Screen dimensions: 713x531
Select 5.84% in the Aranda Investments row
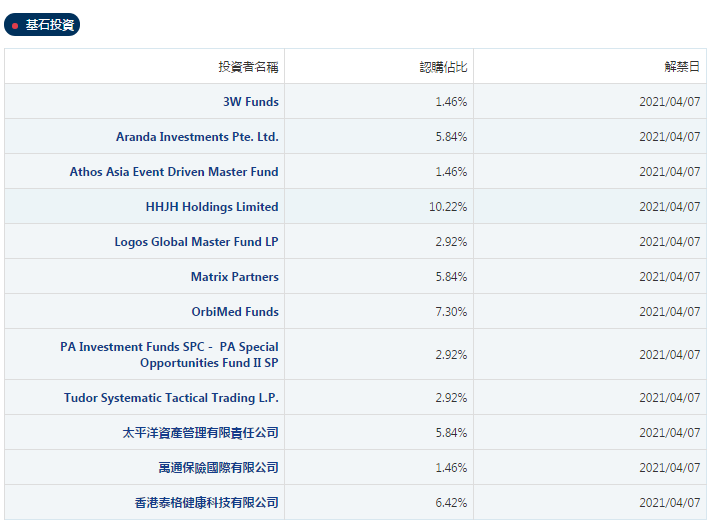tap(451, 136)
